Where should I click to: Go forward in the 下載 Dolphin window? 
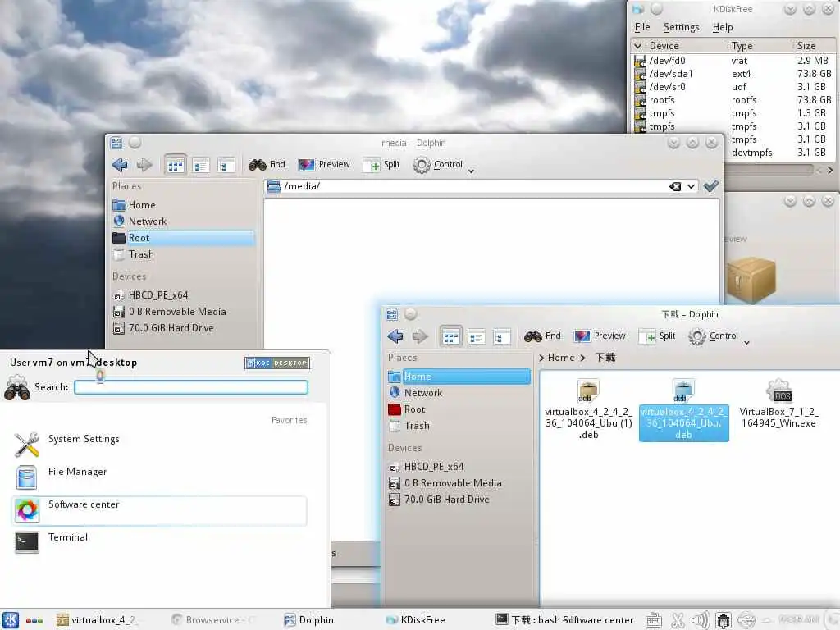click(420, 336)
